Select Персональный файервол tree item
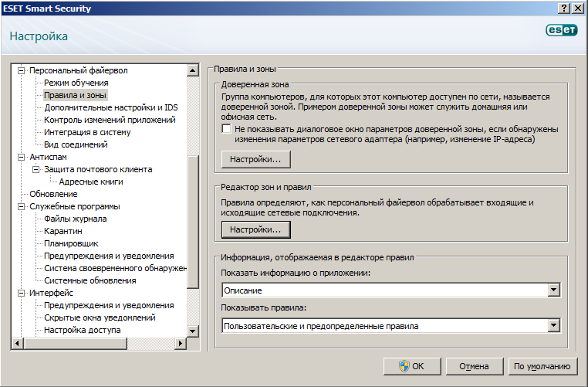Image resolution: width=588 pixels, height=387 pixels. point(79,70)
